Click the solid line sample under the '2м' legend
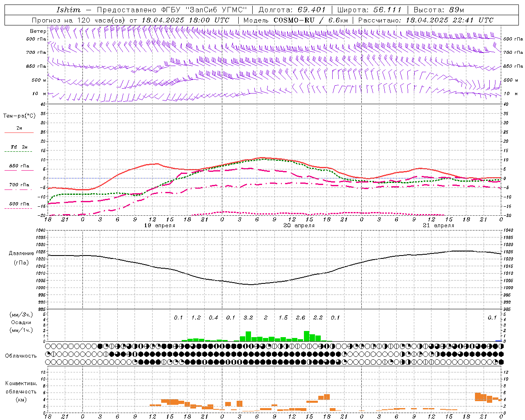 (x=19, y=133)
